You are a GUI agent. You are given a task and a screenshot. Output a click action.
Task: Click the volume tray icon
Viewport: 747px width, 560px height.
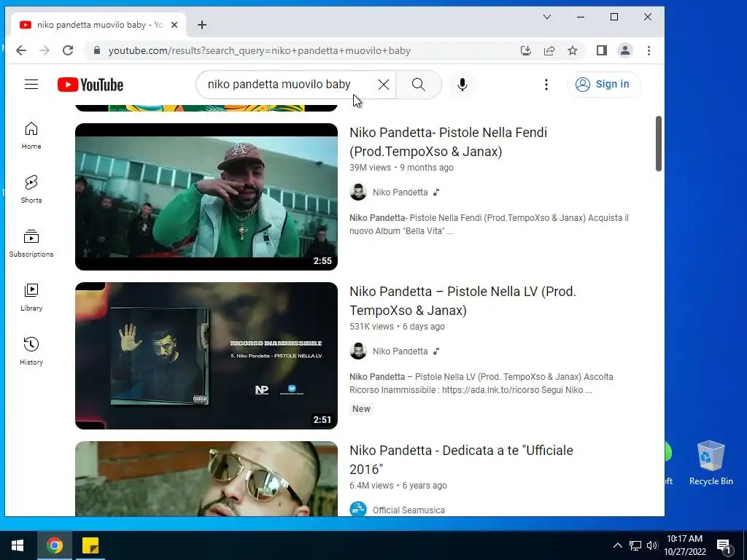pyautogui.click(x=652, y=545)
